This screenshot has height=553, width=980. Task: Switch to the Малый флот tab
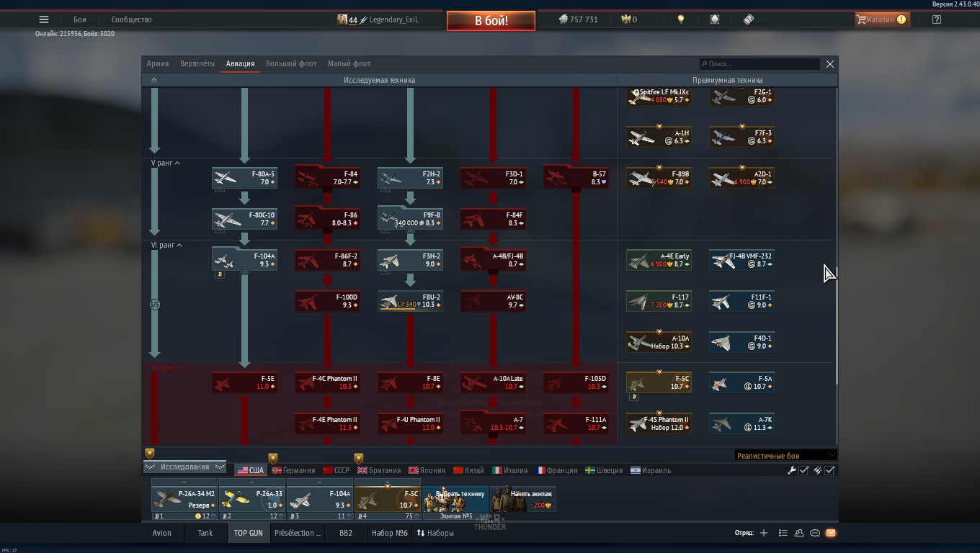[x=349, y=63]
